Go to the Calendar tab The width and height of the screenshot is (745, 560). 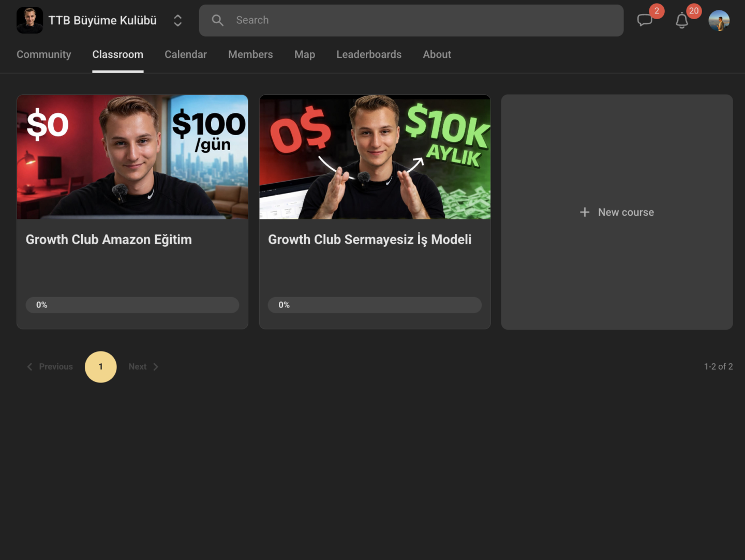[186, 54]
